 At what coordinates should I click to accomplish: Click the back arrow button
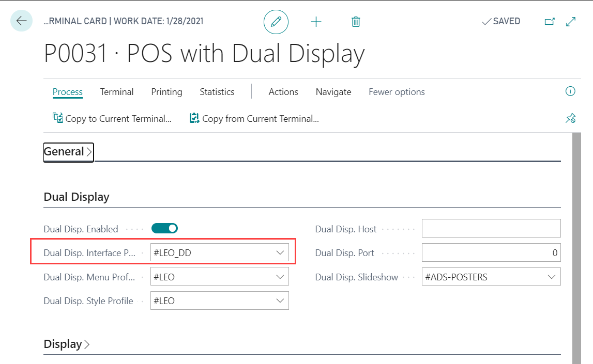pyautogui.click(x=21, y=21)
